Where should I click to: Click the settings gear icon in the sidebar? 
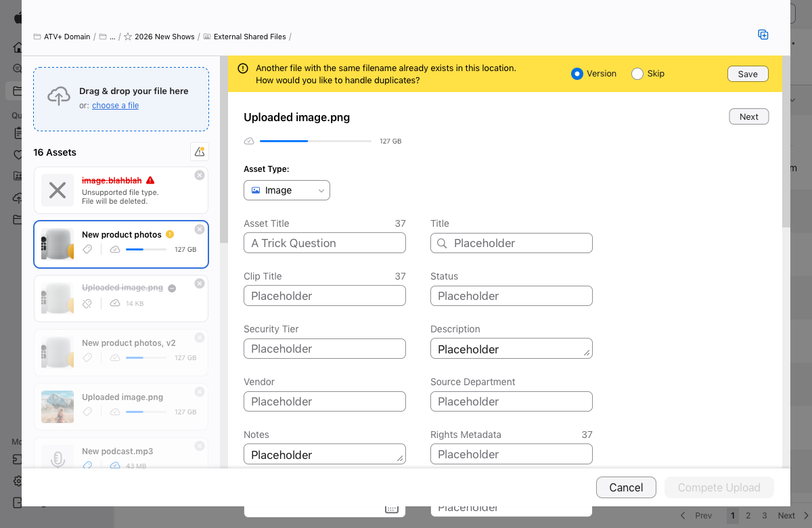click(18, 481)
